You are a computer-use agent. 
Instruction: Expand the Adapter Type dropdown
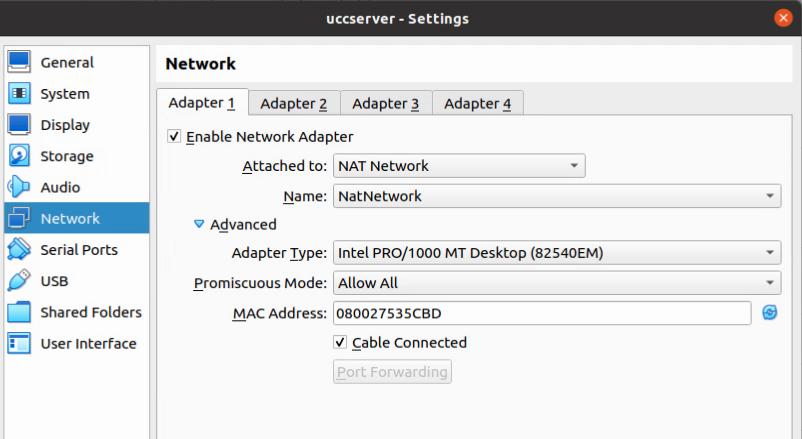[x=556, y=253]
